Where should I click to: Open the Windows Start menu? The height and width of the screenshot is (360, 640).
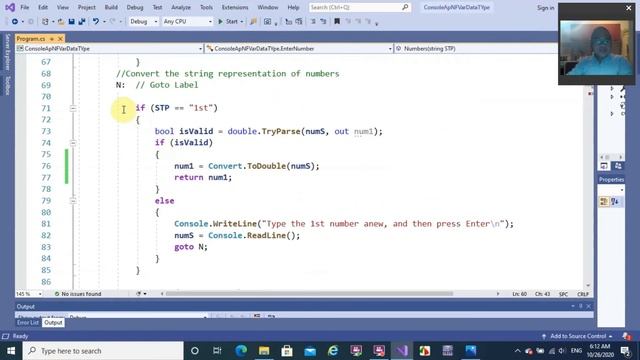11,351
